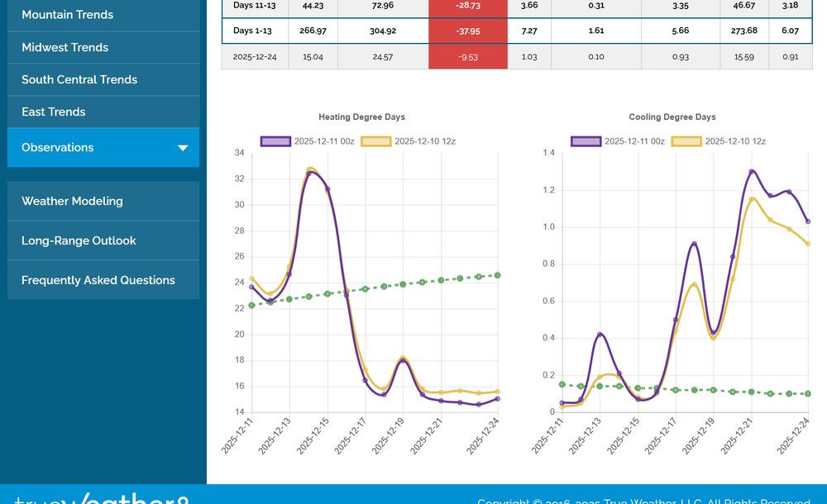Select Midwest Trends in the sidebar

click(65, 48)
